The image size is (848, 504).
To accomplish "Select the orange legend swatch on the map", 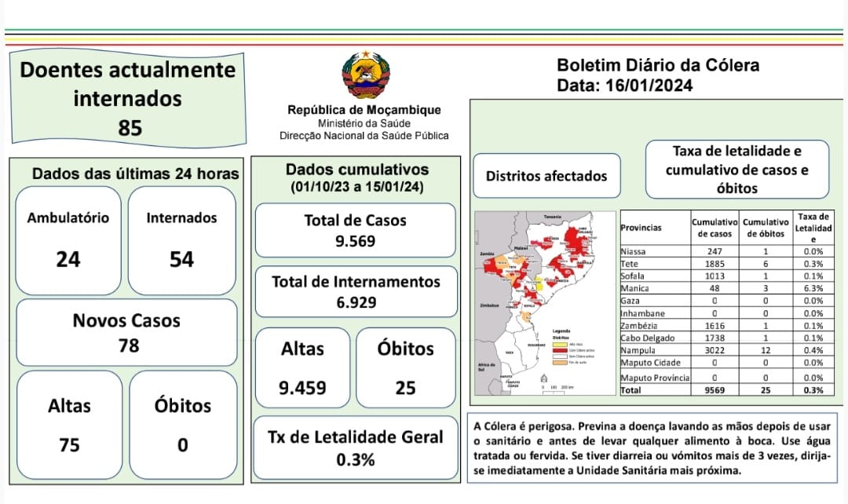I will point(560,363).
